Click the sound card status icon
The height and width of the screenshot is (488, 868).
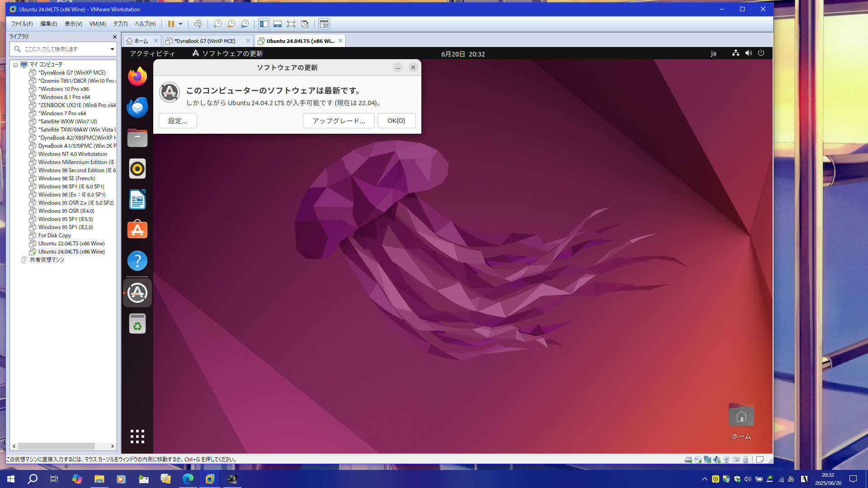click(717, 460)
